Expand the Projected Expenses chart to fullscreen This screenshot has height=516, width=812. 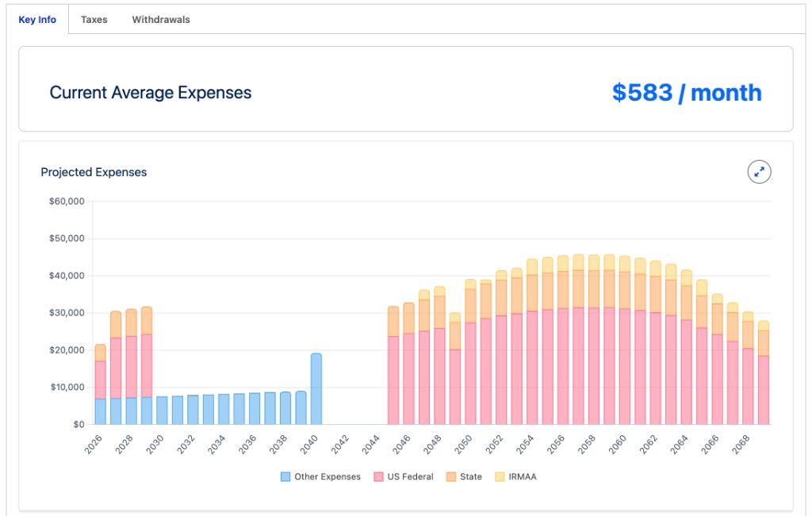pyautogui.click(x=759, y=172)
